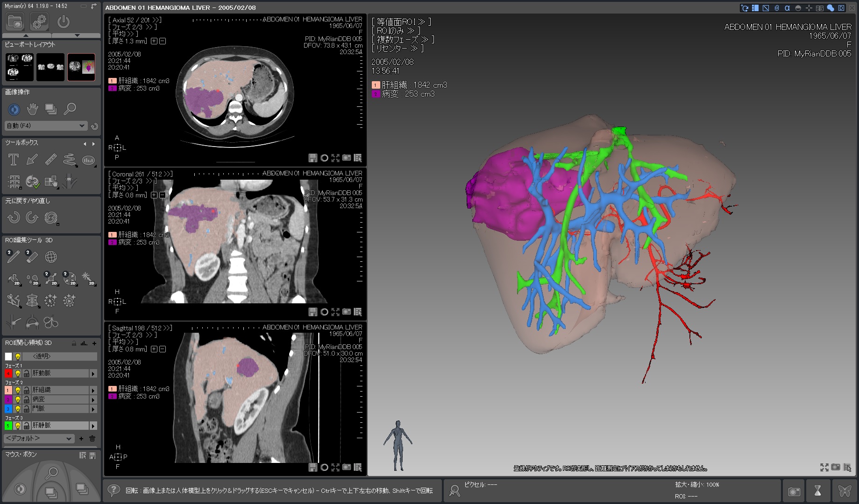Screen dimensions: 859x504
Task: Pick the ROI eraser tool
Action: (x=32, y=256)
